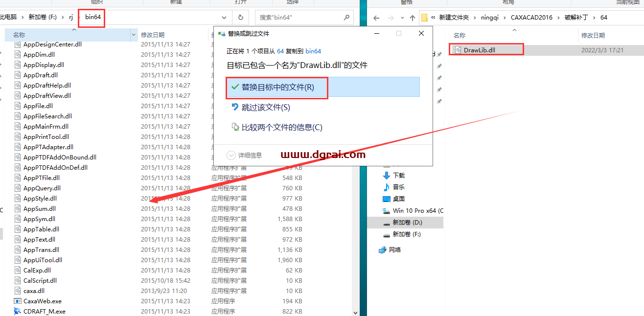Image resolution: width=644 pixels, height=316 pixels.
Task: Open destination link 'bin64' in dialog
Action: point(313,51)
